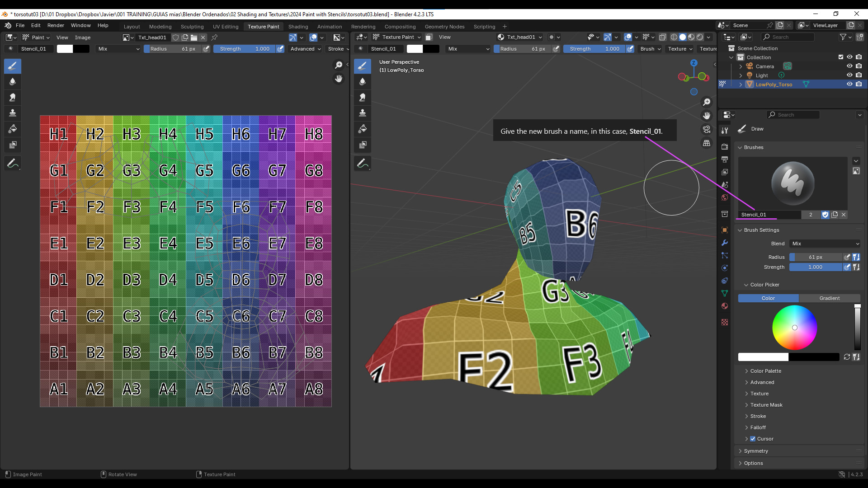868x488 pixels.
Task: Open the Modifiers wrench properties tab
Action: pos(725,243)
